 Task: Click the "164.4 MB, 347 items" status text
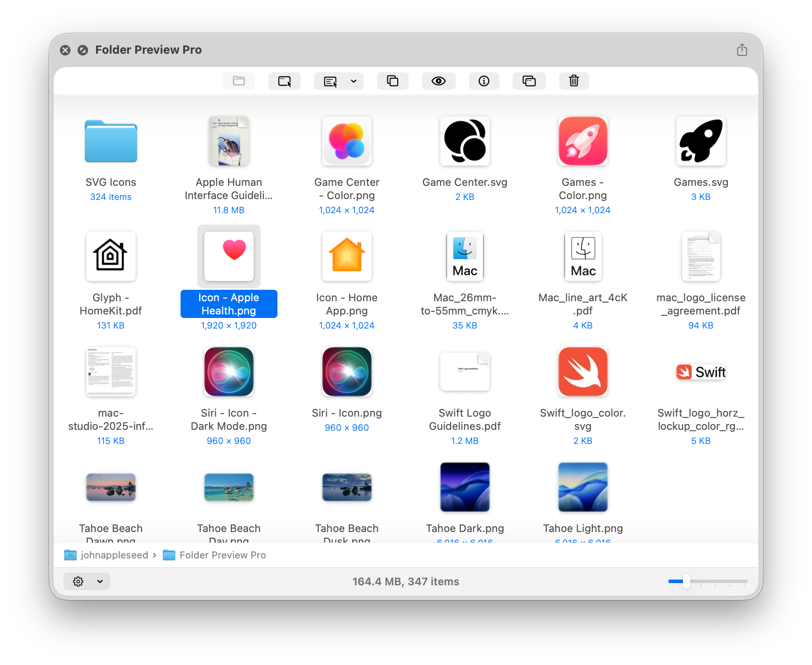[406, 581]
